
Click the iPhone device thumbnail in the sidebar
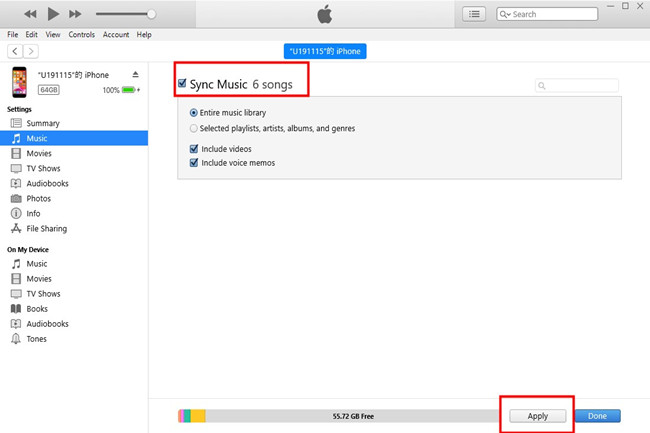19,82
